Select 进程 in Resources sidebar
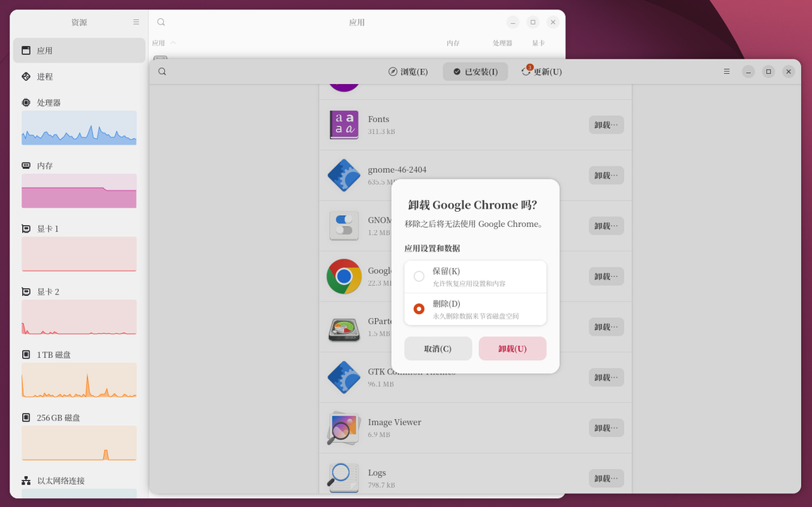 coord(79,77)
